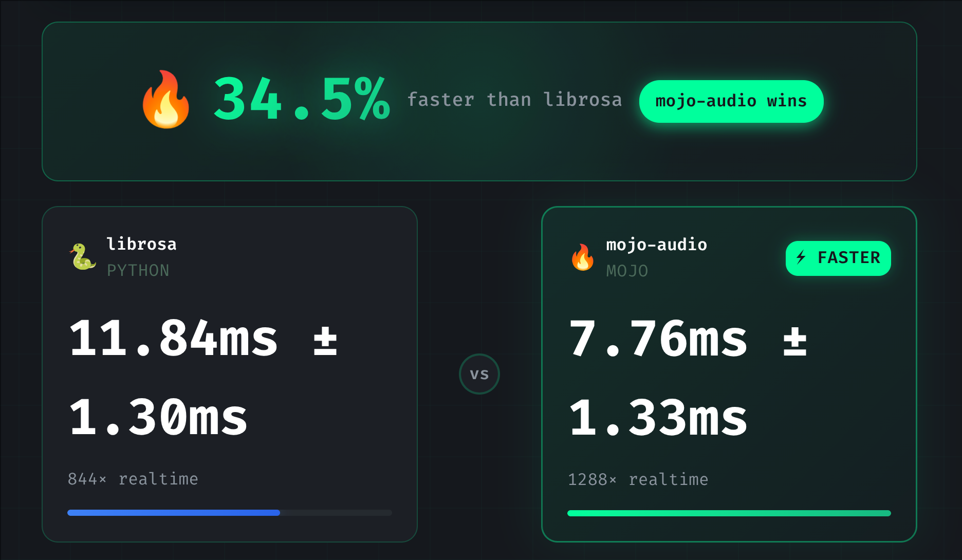Select the 1.33ms deviation value
Viewport: 962px width, 560px height.
click(x=658, y=418)
